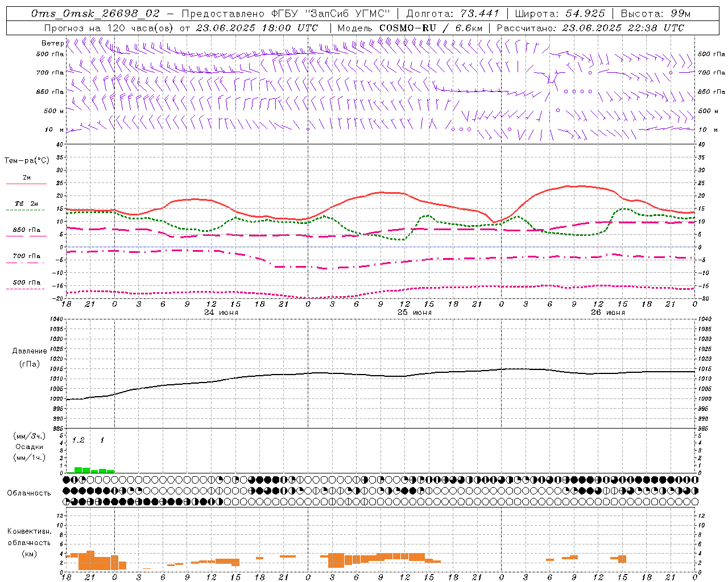Viewport: 728px width, 582px height.
Task: Select the 25 июня date label
Action: (415, 313)
